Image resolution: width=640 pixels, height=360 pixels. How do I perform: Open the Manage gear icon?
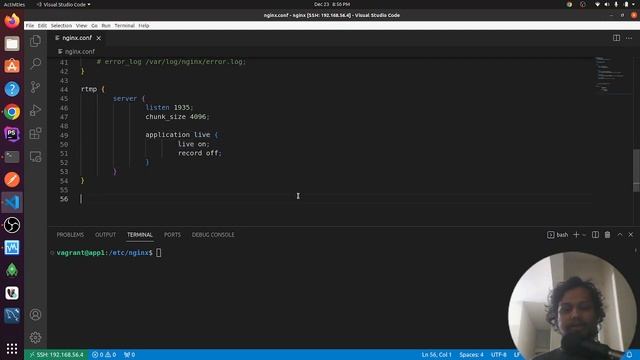tap(36, 338)
